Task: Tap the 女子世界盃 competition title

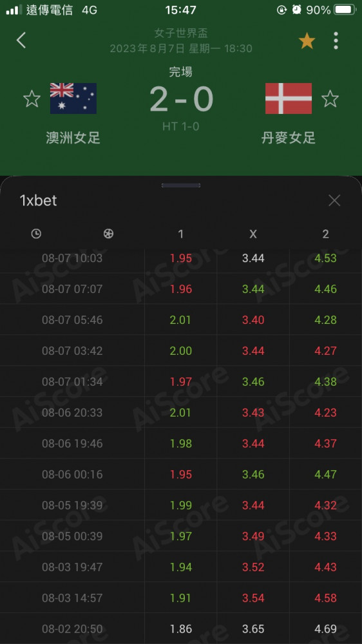Action: coord(181,33)
